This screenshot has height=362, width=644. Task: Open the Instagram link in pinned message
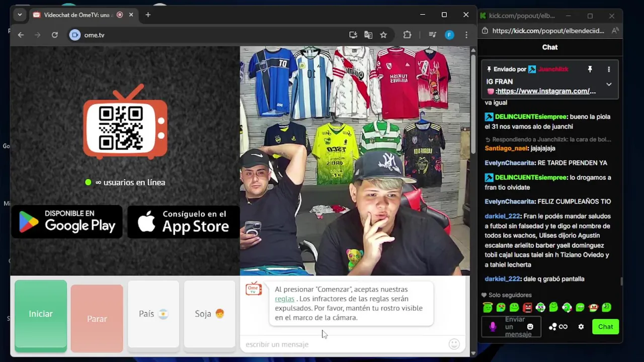coord(545,91)
